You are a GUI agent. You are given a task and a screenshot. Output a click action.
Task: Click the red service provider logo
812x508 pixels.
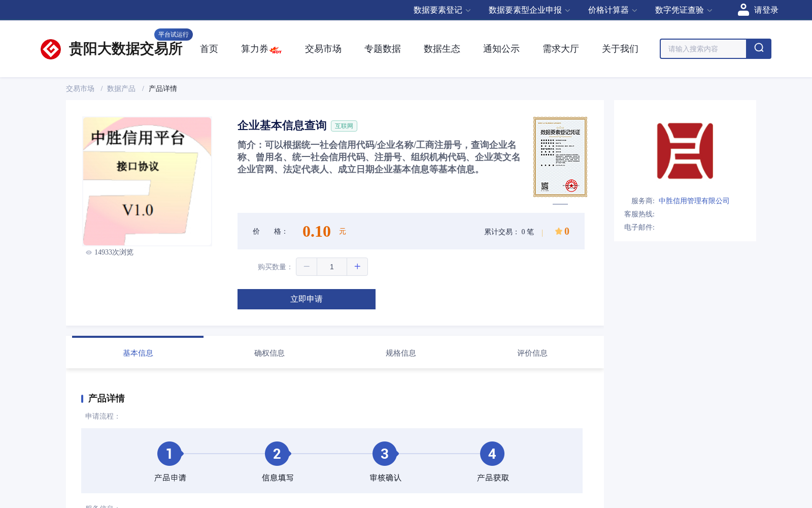pos(685,151)
